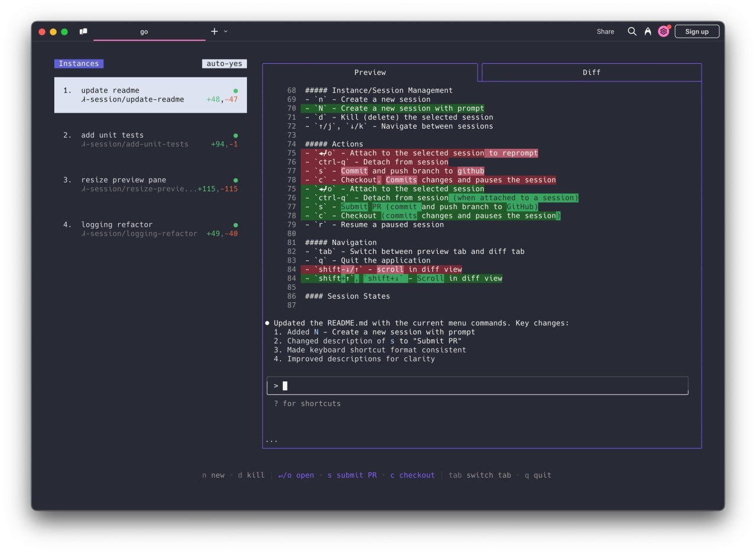
Task: Click "s submit PR" in the bottom menu
Action: coord(352,475)
